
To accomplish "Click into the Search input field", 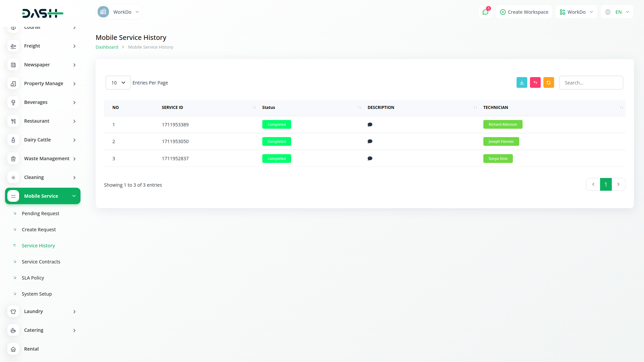I will [591, 83].
